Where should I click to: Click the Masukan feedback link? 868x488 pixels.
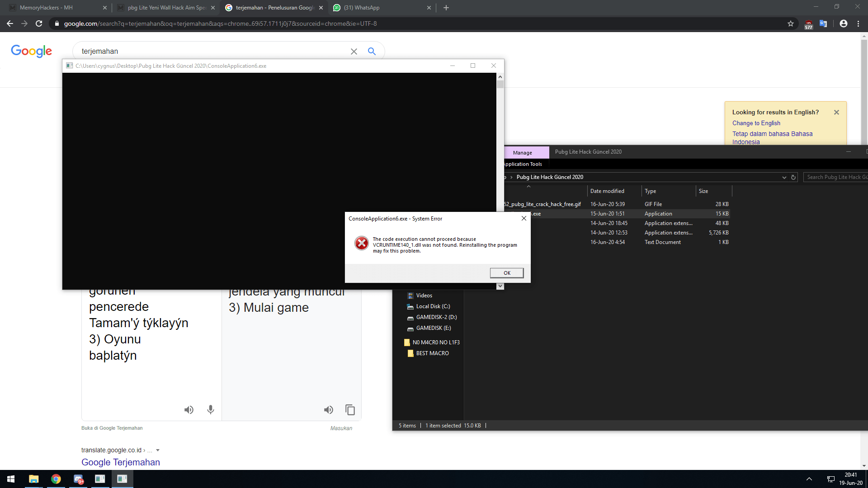(x=341, y=428)
